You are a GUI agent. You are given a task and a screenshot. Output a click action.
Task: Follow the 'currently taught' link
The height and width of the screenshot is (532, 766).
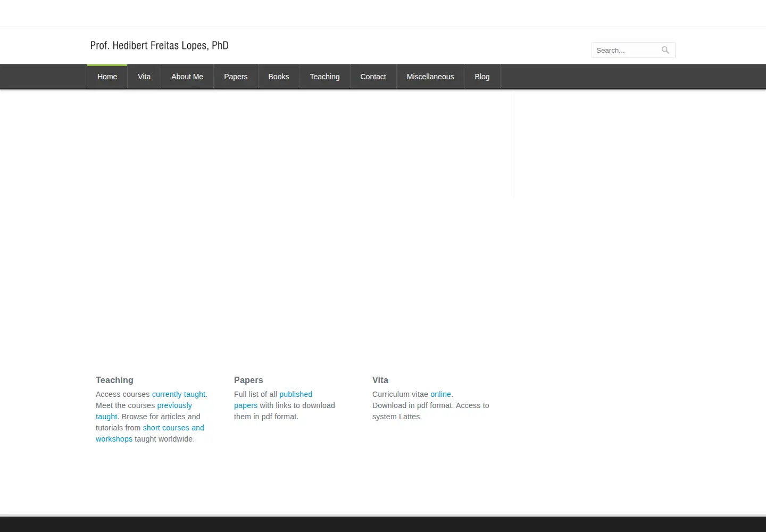179,394
